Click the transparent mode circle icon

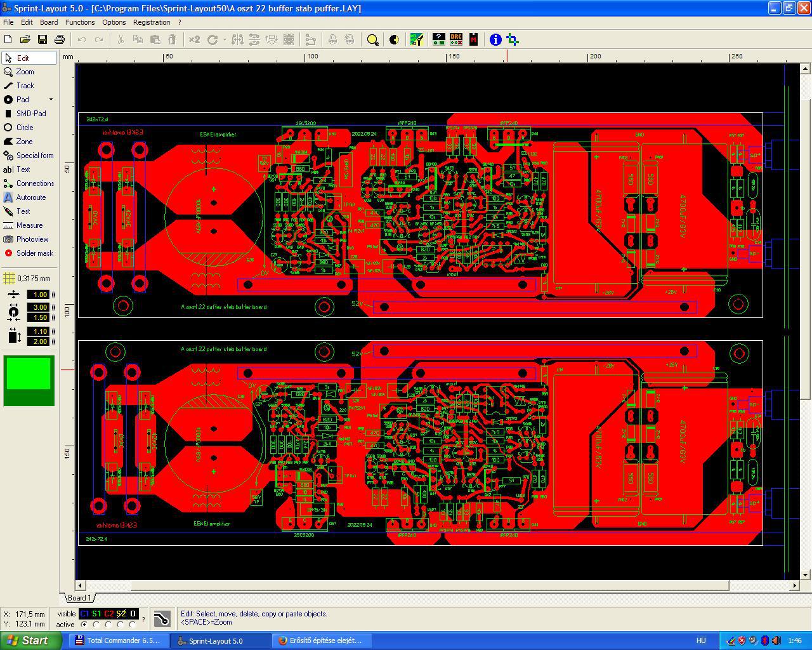tap(394, 39)
